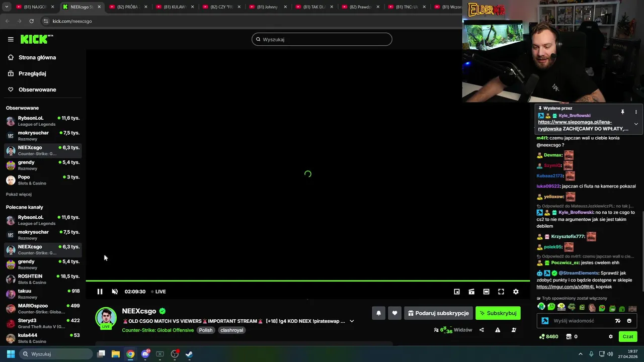The height and width of the screenshot is (362, 644).
Task: Toggle notification bell for NEEXcsgo
Action: tap(379, 313)
